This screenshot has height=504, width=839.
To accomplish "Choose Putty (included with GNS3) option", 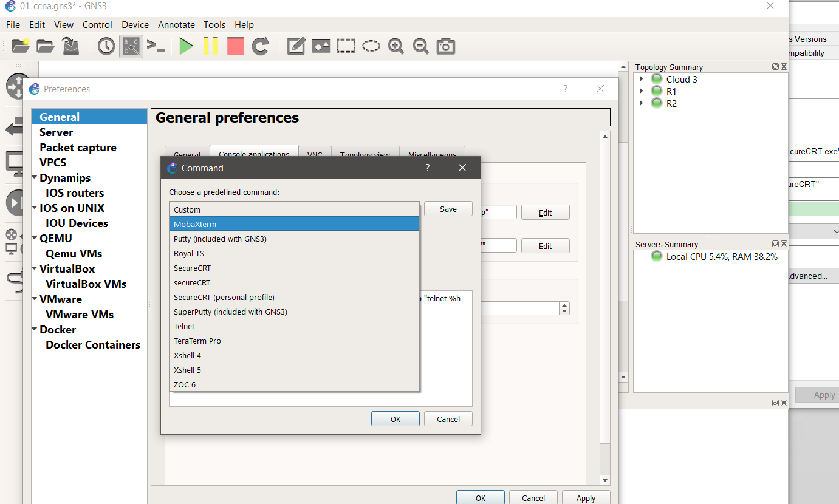I will (x=294, y=239).
